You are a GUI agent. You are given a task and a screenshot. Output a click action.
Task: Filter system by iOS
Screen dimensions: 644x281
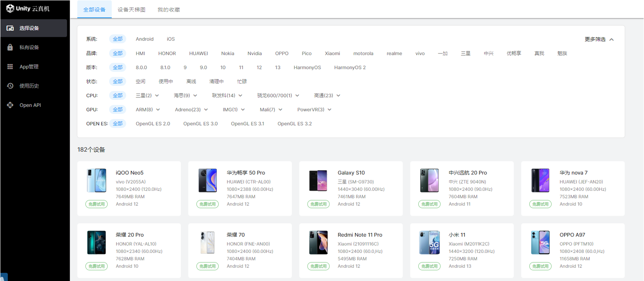point(171,39)
